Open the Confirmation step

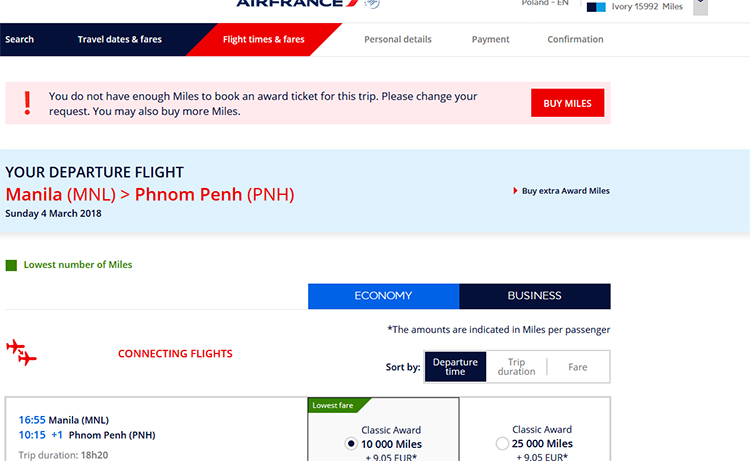coord(575,39)
